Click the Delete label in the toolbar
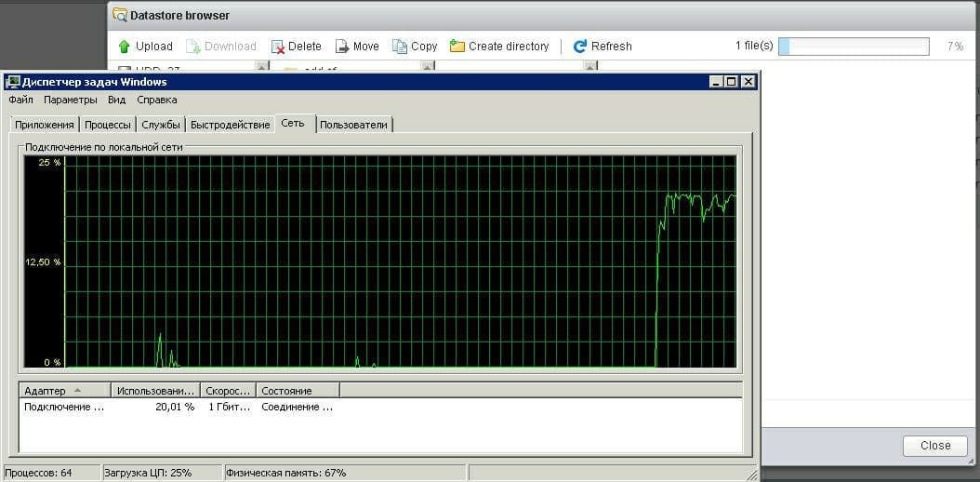The width and height of the screenshot is (980, 482). coord(304,47)
